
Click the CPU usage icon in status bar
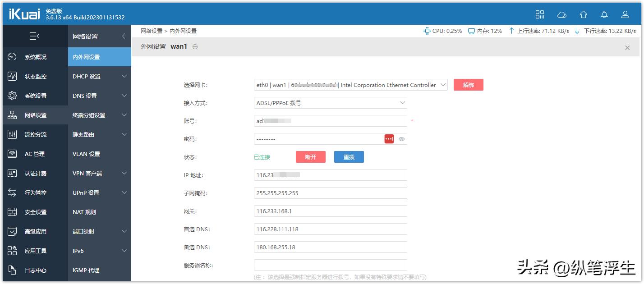click(427, 31)
